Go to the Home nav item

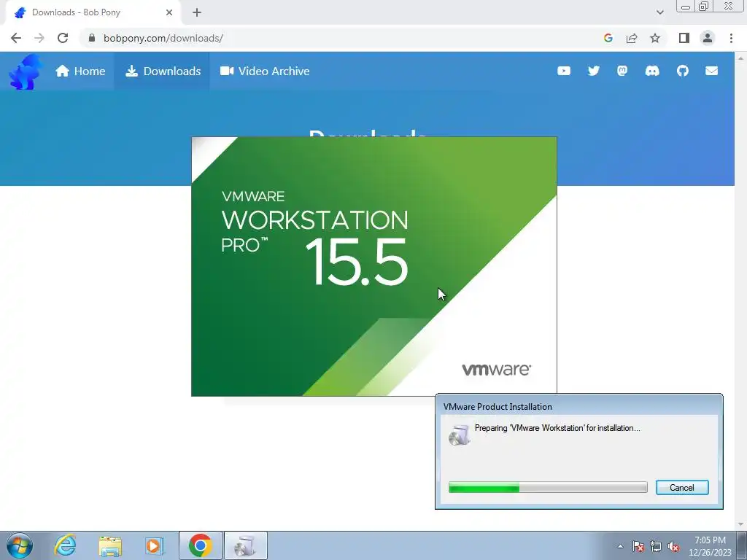[x=80, y=71]
